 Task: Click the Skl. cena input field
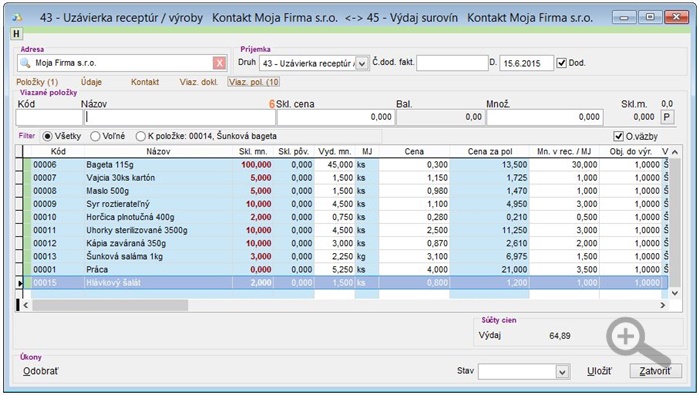[x=336, y=117]
